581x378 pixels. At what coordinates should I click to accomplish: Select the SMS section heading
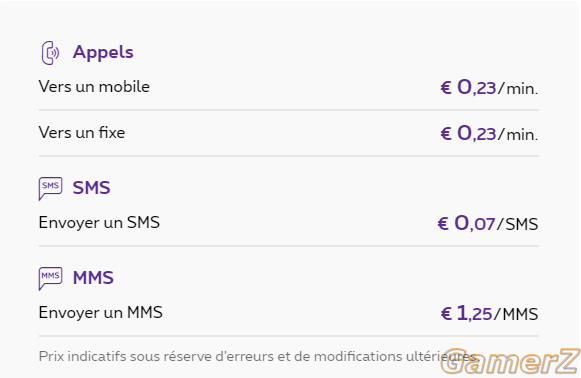click(92, 188)
